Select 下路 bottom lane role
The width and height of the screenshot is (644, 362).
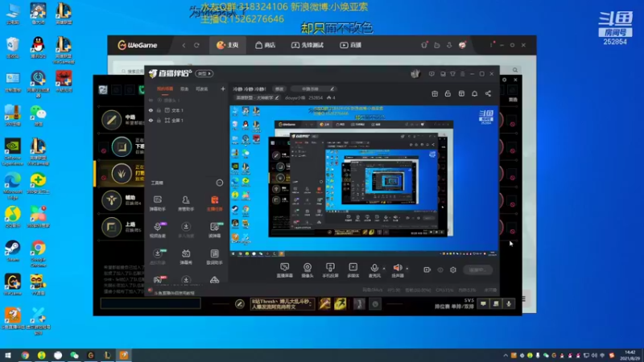pos(123,146)
